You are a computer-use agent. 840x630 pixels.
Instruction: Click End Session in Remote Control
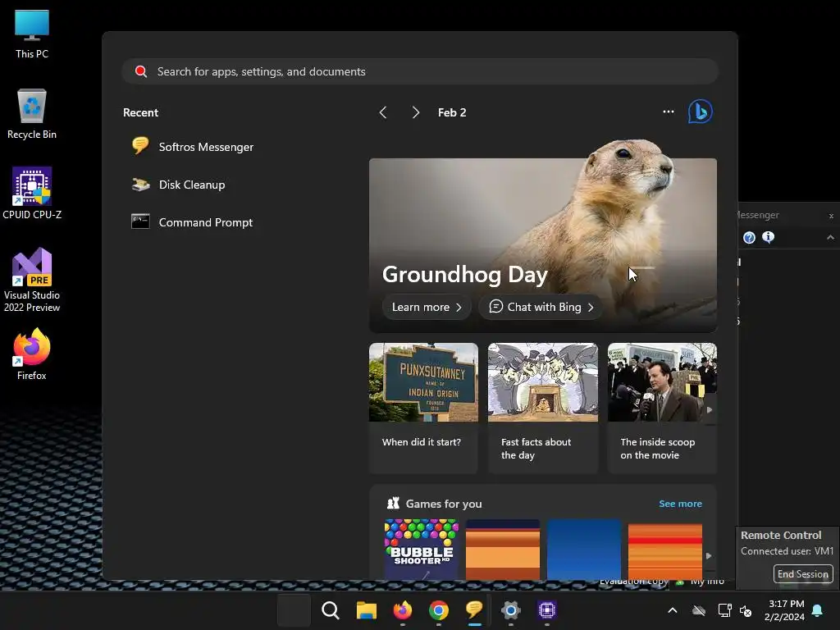802,573
